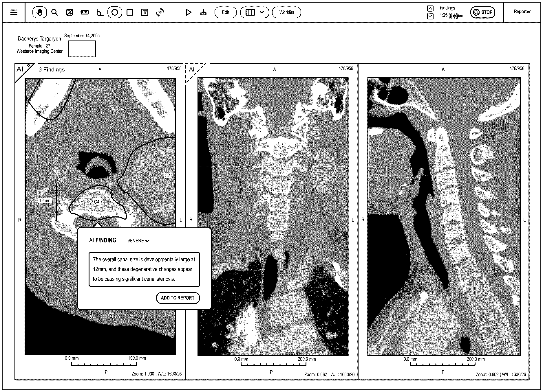Stop the dictation recording

point(482,12)
